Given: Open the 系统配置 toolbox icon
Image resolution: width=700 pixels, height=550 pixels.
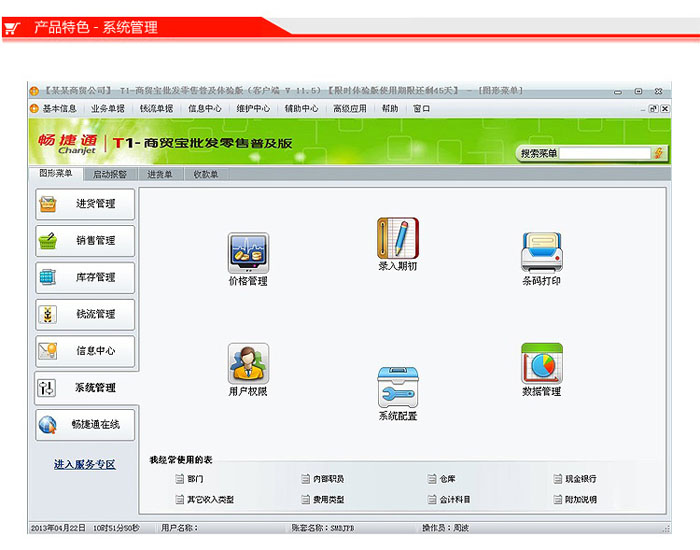Looking at the screenshot, I should (398, 394).
